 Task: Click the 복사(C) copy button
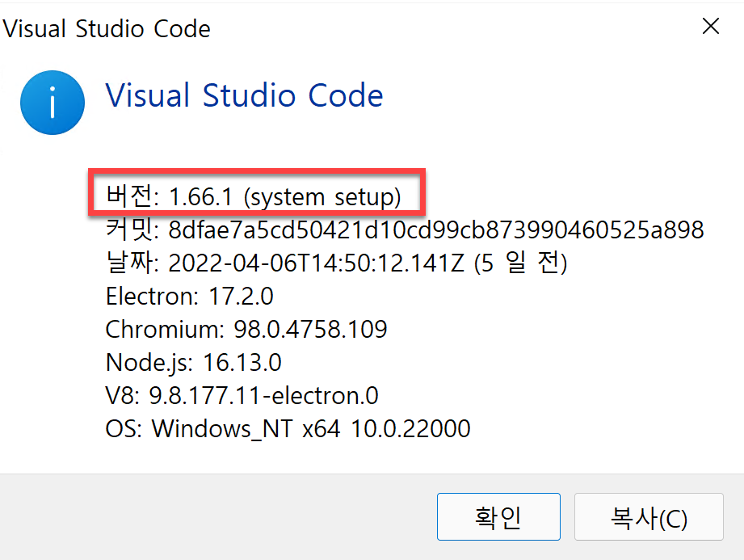click(x=649, y=517)
